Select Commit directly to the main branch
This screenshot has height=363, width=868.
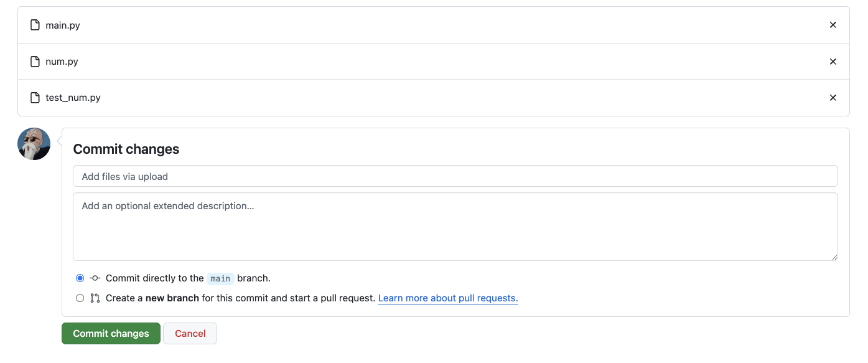[x=80, y=278]
